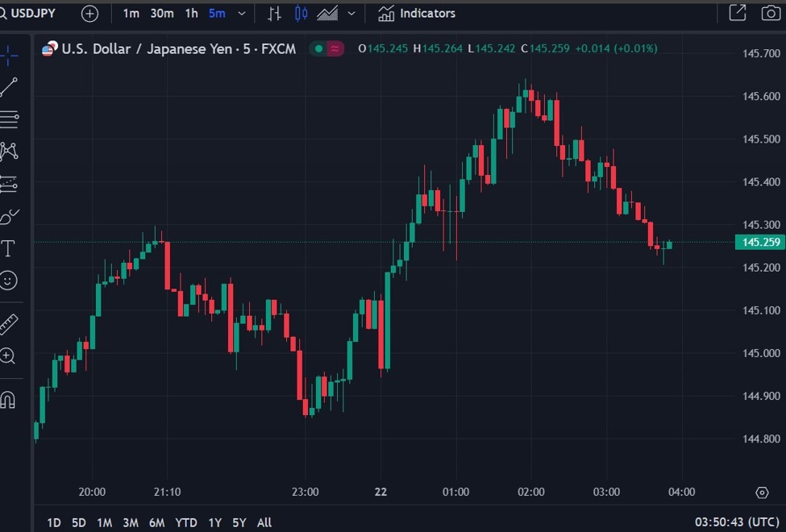Image resolution: width=786 pixels, height=532 pixels.
Task: Select the ruler measure tool
Action: 8,324
